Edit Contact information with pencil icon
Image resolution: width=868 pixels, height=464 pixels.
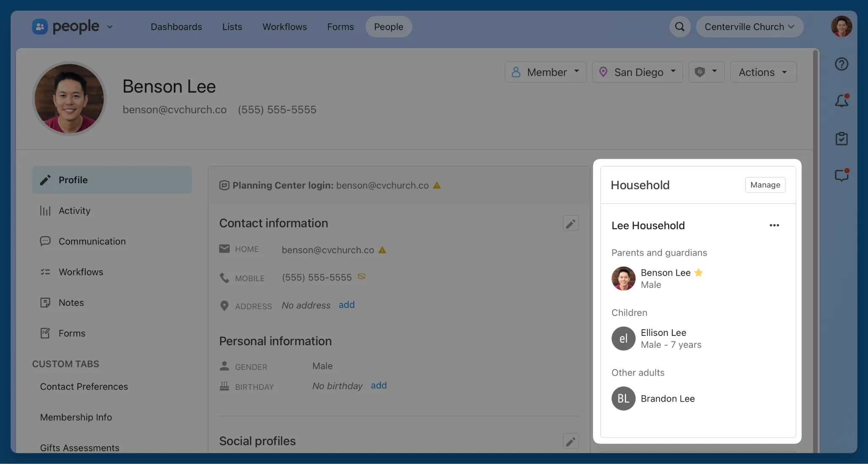coord(570,224)
